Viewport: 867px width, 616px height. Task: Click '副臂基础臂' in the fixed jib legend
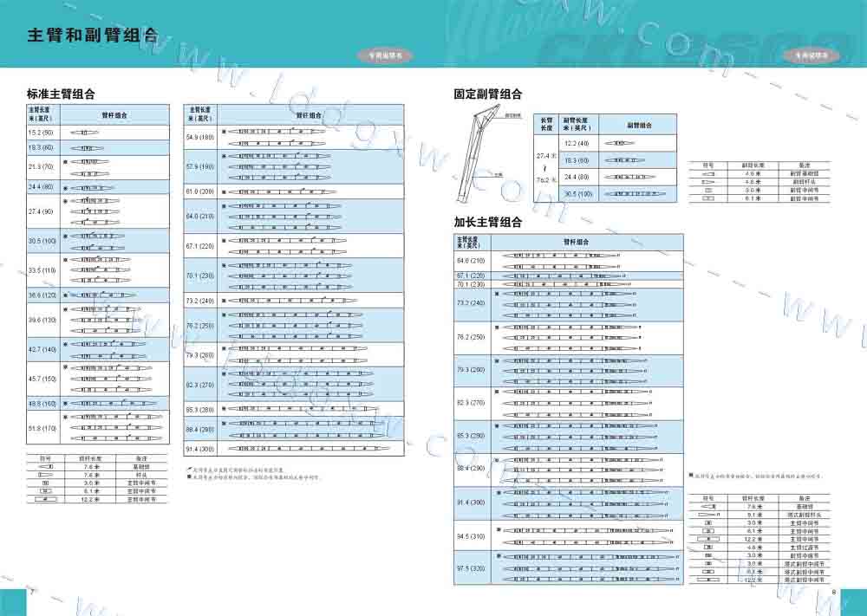[805, 173]
